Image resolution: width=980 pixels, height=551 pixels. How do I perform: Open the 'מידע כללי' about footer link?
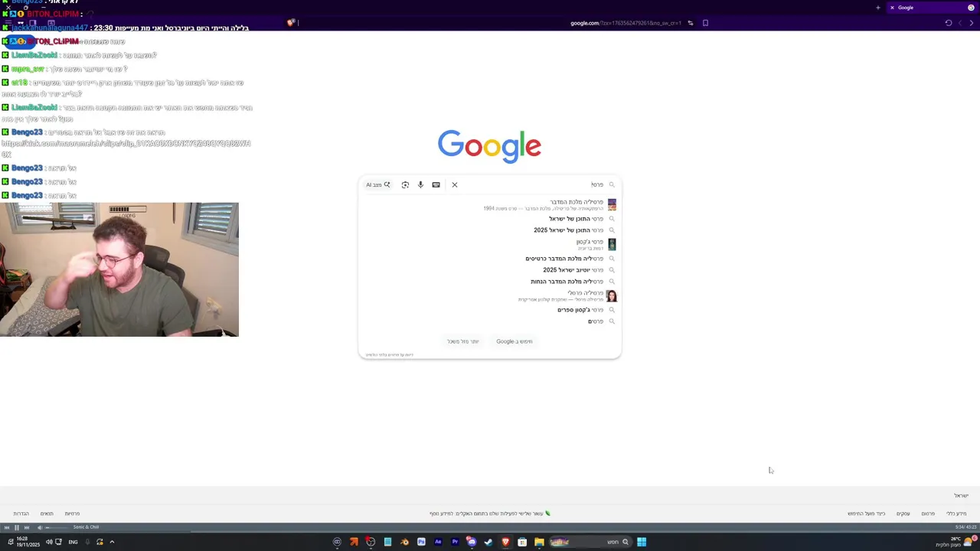tap(956, 514)
